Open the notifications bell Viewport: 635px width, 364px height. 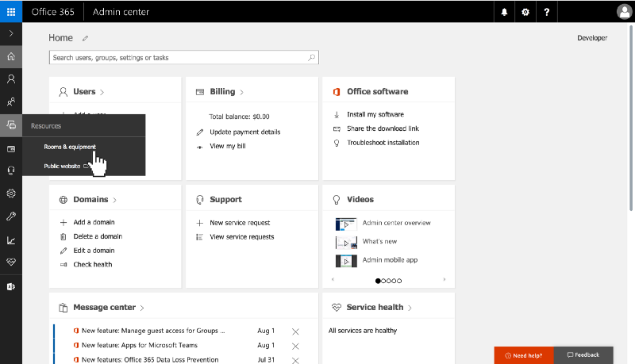point(504,12)
